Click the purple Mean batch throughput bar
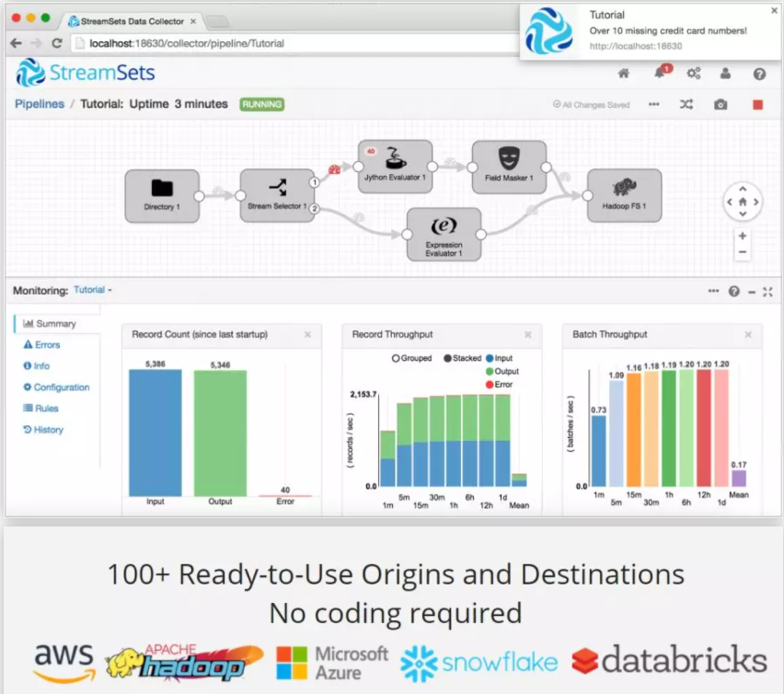Viewport: 784px width, 694px height. 739,478
